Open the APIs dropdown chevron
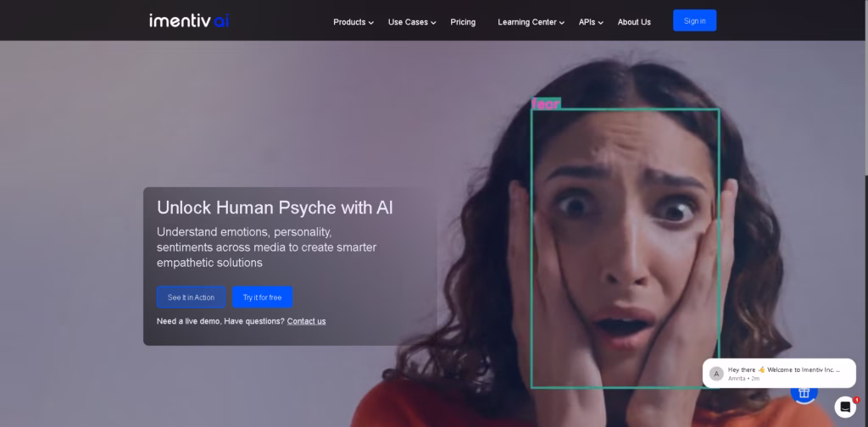The image size is (868, 427). tap(600, 23)
